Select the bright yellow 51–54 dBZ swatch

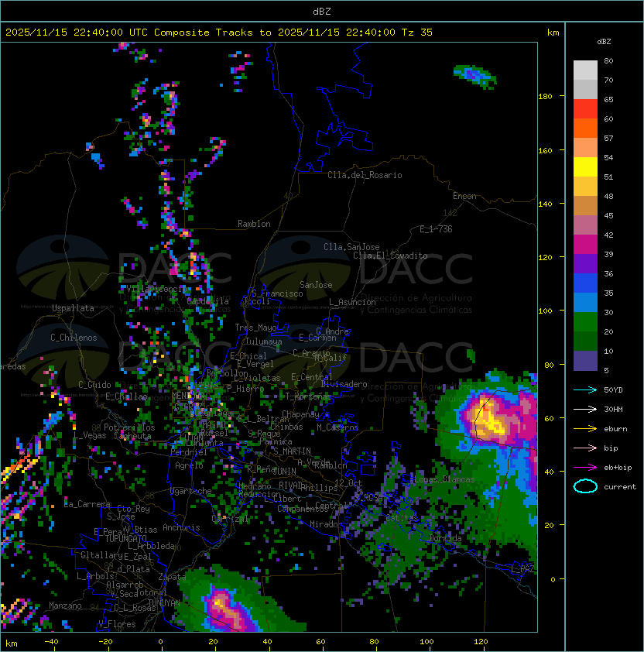585,166
